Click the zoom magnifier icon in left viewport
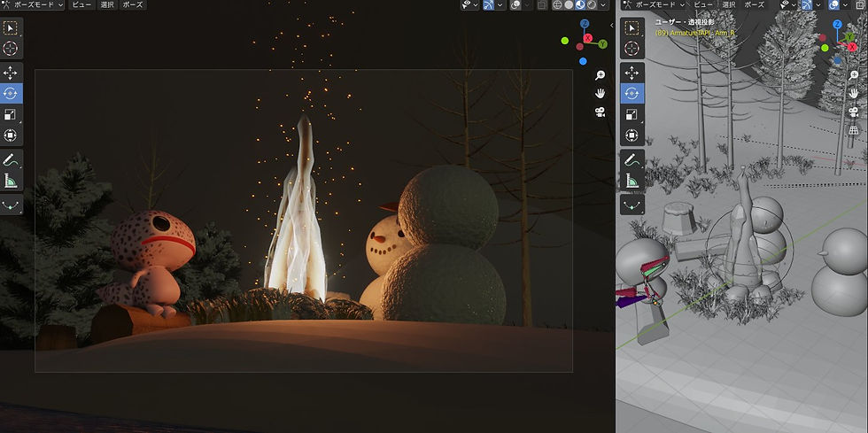Screen dimensions: 868x433 [600, 75]
